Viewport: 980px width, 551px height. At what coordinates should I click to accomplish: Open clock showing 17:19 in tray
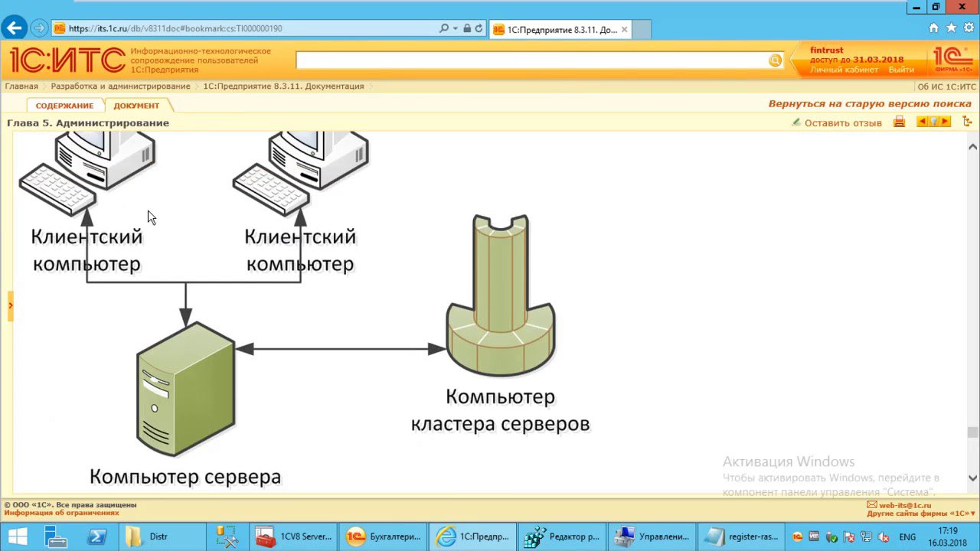948,536
